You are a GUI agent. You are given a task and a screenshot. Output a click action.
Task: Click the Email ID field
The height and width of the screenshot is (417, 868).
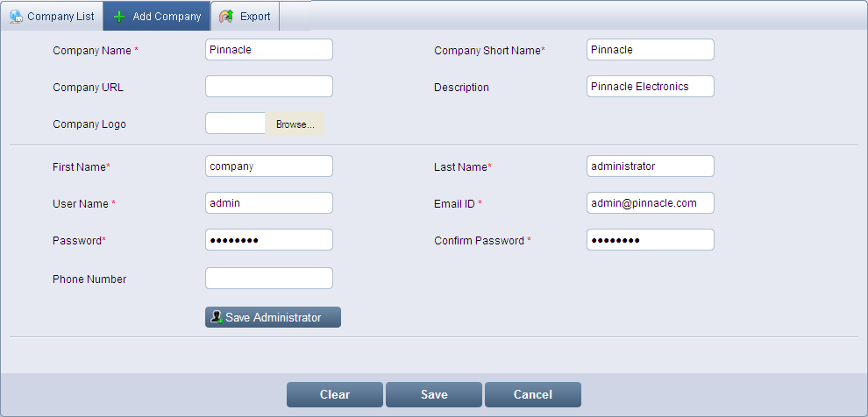point(651,203)
